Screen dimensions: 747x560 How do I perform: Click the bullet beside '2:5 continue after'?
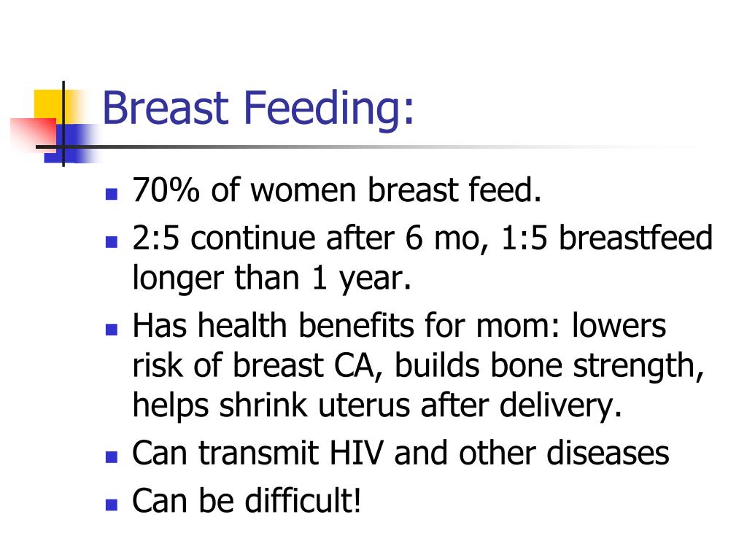pos(112,242)
